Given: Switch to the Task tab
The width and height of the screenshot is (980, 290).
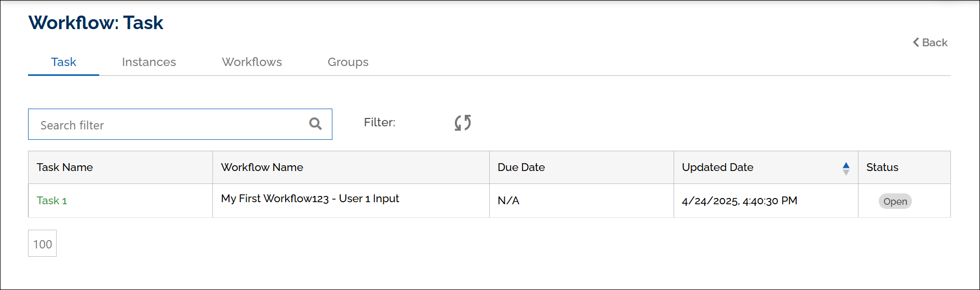Looking at the screenshot, I should pyautogui.click(x=63, y=62).
